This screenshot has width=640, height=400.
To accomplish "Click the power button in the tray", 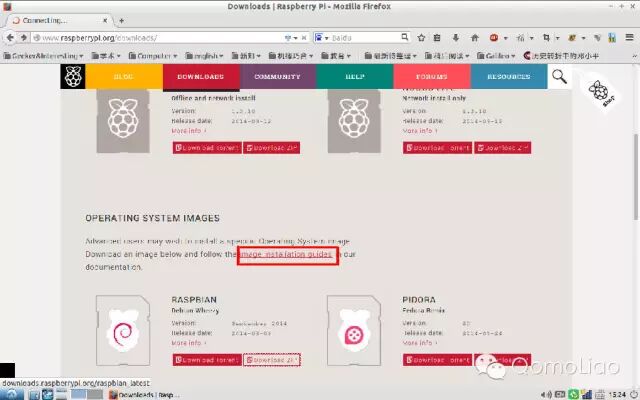I will (634, 395).
